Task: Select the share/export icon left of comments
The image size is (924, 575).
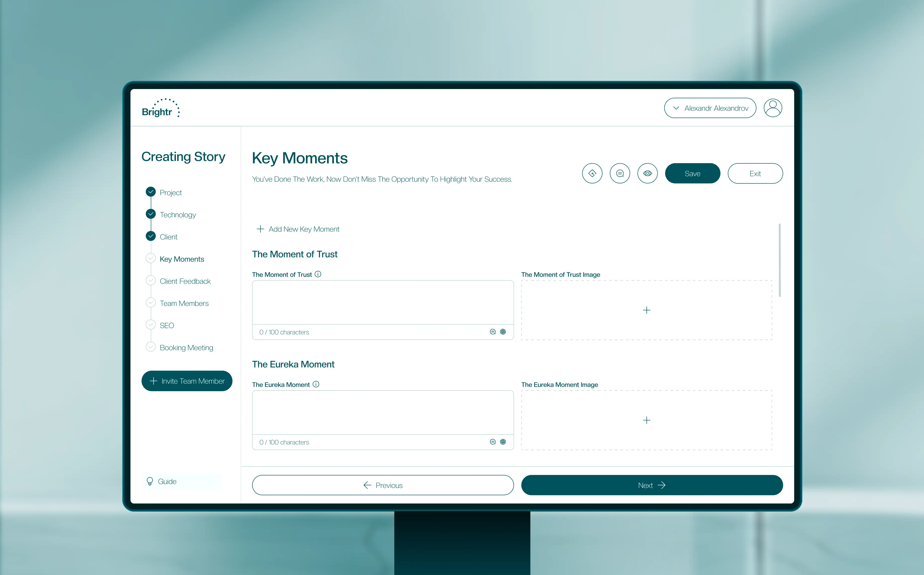Action: (x=592, y=173)
